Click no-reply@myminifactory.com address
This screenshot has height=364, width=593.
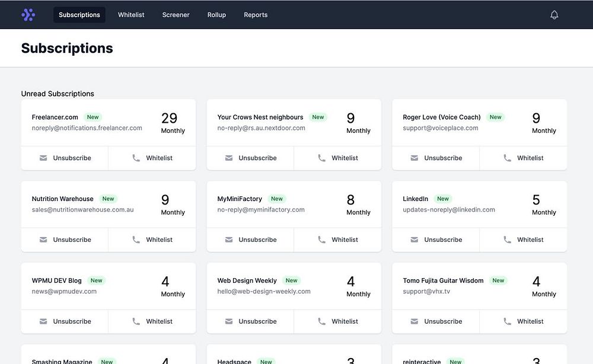[261, 210]
